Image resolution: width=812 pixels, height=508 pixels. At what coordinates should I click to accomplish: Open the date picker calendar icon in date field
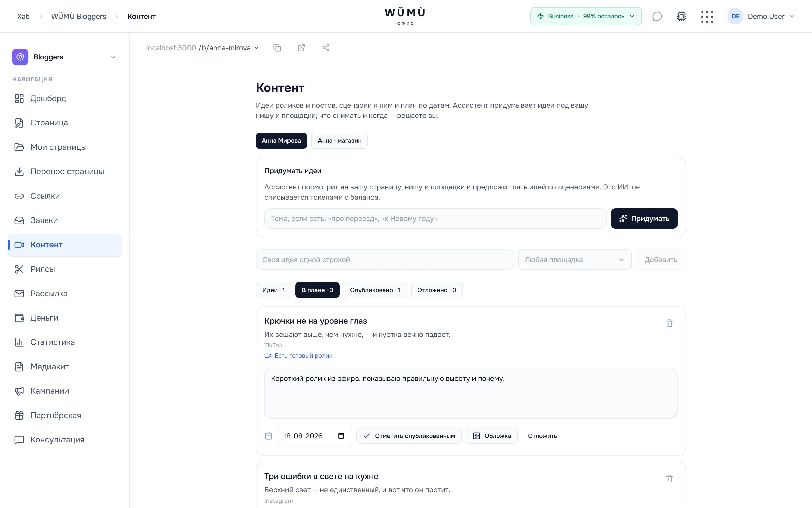coord(341,436)
